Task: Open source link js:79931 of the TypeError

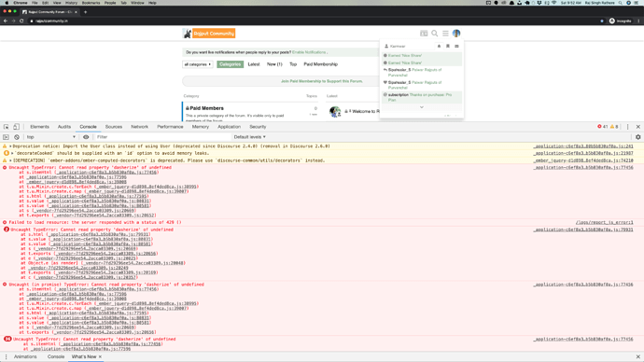Action: click(583, 230)
